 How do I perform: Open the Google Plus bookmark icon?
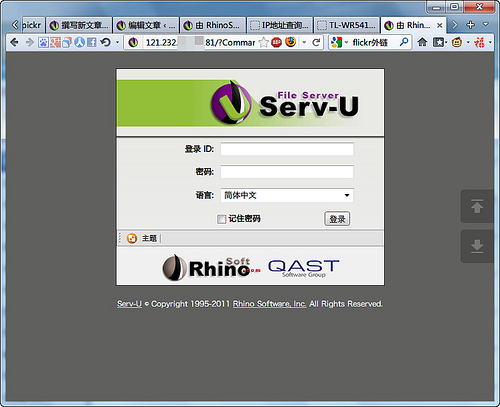(55, 42)
